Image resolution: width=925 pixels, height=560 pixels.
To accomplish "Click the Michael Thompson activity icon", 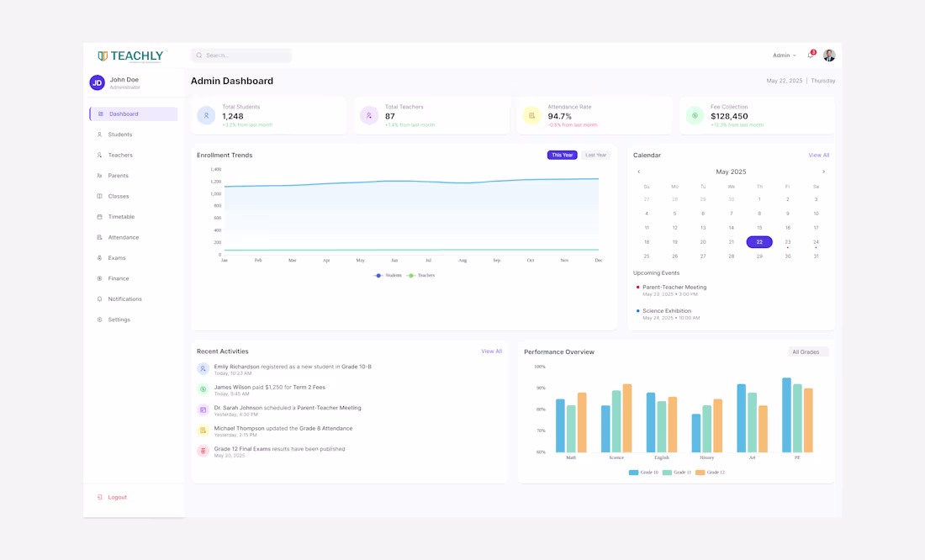I will point(203,431).
